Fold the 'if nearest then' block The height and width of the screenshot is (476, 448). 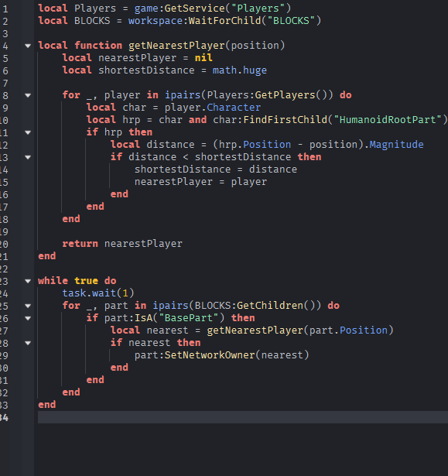(x=28, y=343)
